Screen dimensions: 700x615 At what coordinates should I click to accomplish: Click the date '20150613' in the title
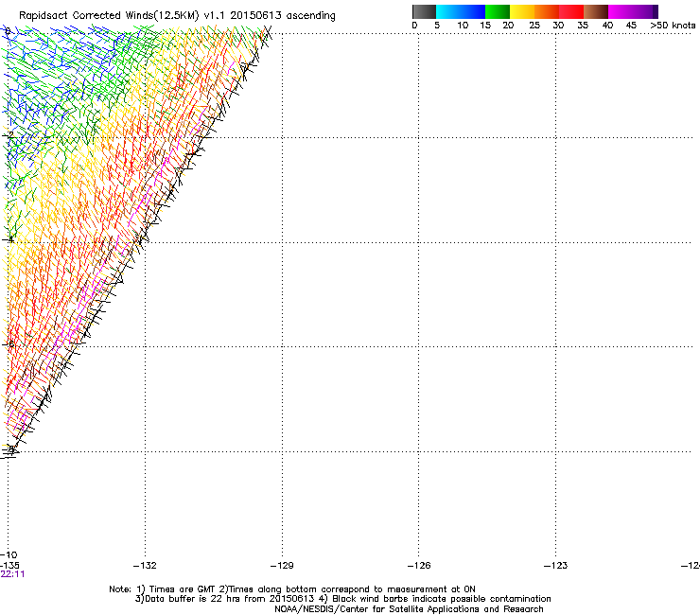255,15
